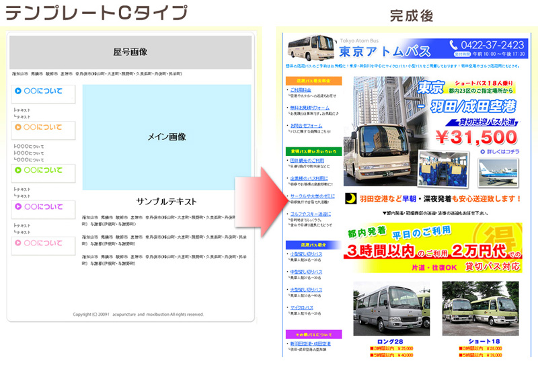Click the 0422-37-2423 phone number
Viewport: 538px width, 392px height.
click(x=492, y=45)
